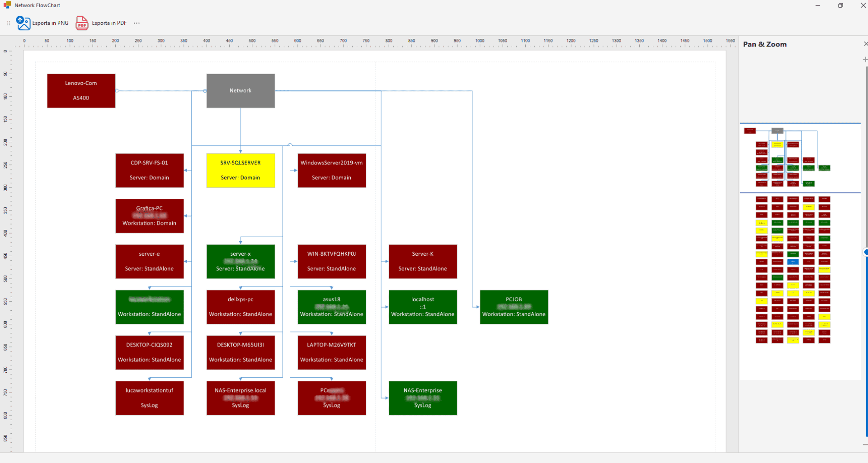
Task: Click the CDP-SRV-FS-01 domain server node
Action: [x=150, y=170]
